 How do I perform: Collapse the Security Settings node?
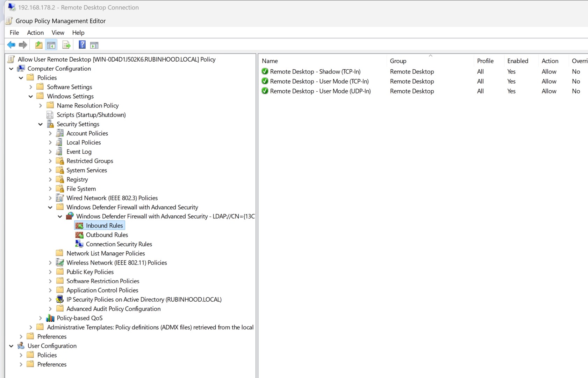(x=41, y=124)
